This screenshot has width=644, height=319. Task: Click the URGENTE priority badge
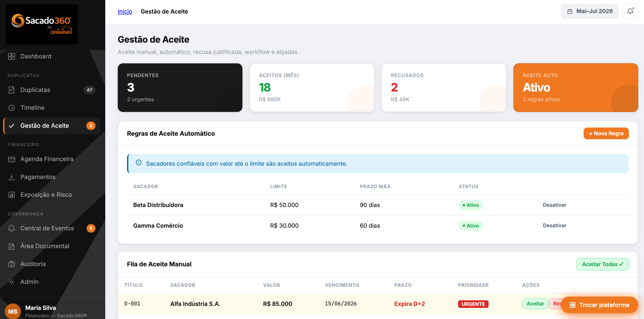473,304
